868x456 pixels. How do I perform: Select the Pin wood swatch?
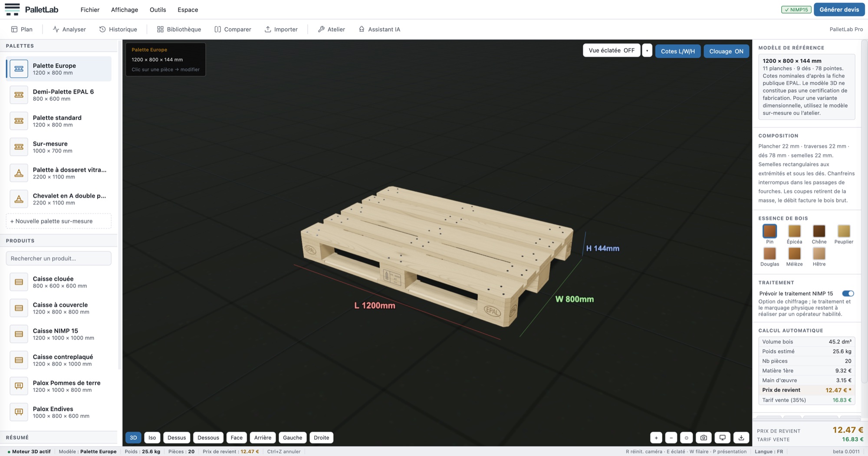[x=769, y=231]
